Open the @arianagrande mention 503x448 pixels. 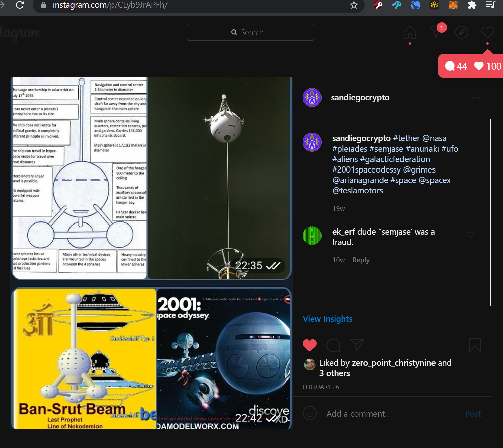tap(360, 180)
